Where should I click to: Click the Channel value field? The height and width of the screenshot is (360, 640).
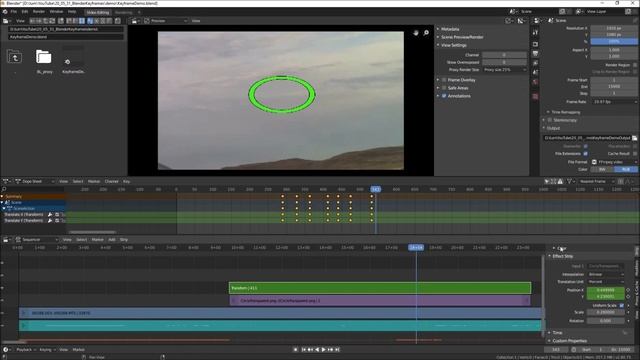pyautogui.click(x=504, y=55)
